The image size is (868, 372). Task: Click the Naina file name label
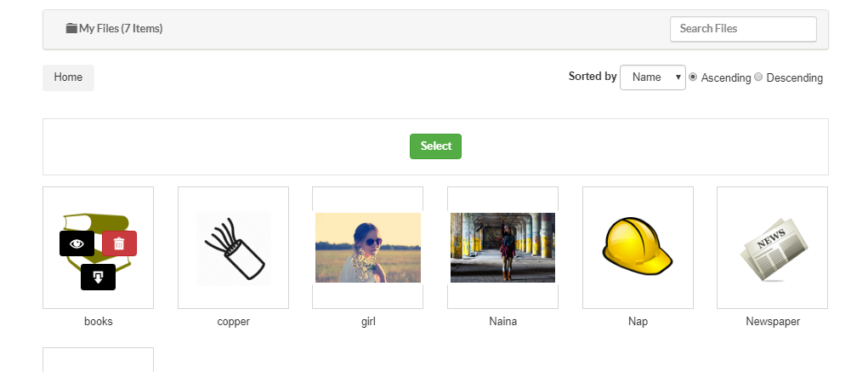pos(502,322)
